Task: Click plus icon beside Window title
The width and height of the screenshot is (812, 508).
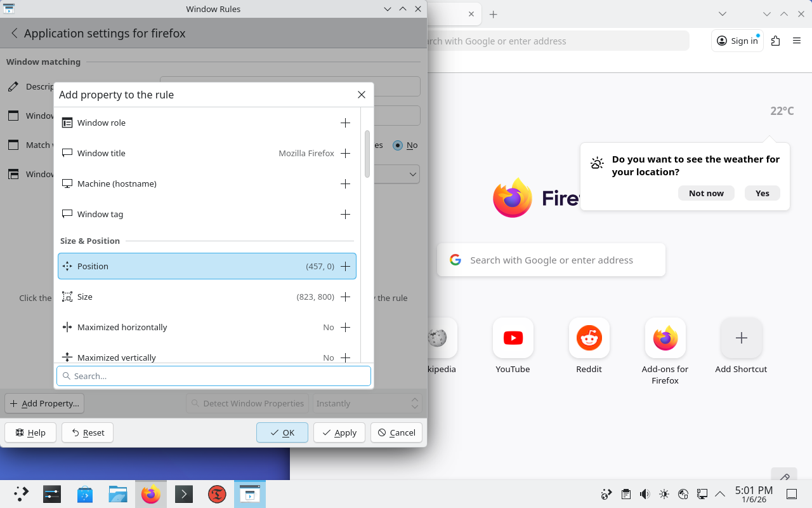Action: [345, 153]
